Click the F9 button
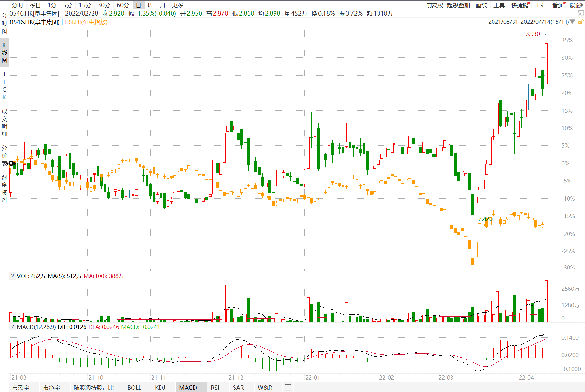585x392 pixels. 540,5
